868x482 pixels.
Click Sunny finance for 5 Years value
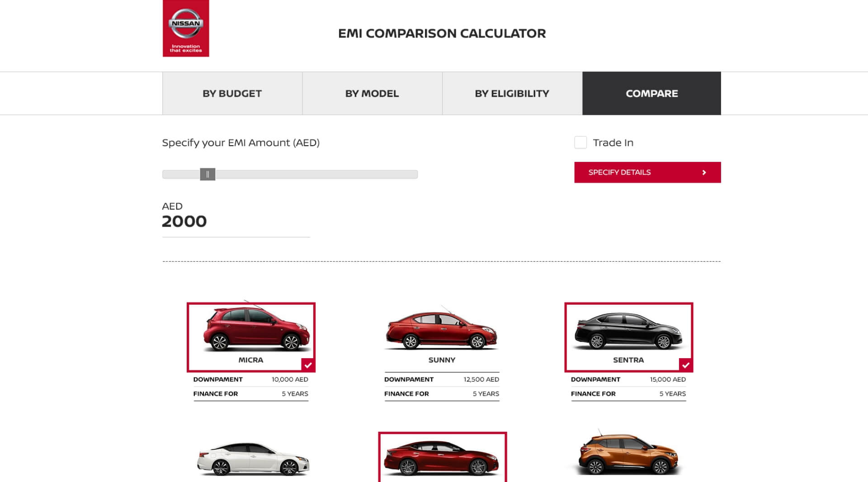(x=486, y=394)
